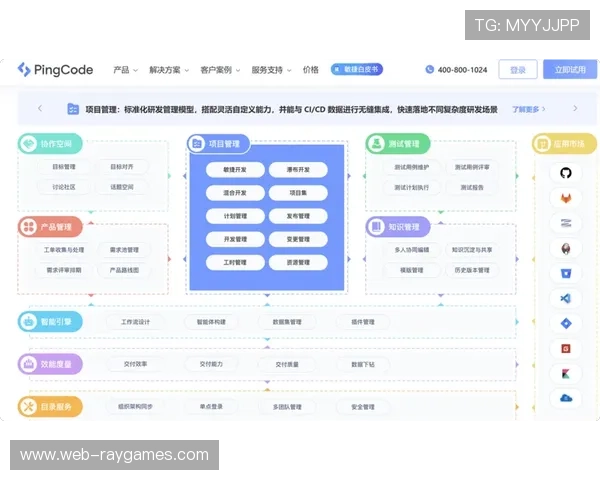Viewport: 600px width, 480px height.
Task: Click 数据下钻 in 效能度量 row
Action: point(363,364)
